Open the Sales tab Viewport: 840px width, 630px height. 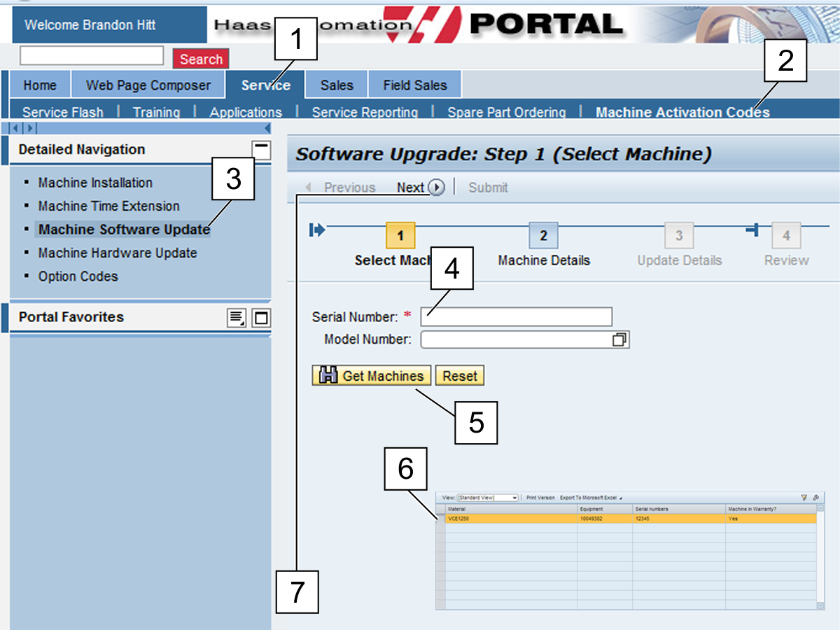[x=337, y=85]
